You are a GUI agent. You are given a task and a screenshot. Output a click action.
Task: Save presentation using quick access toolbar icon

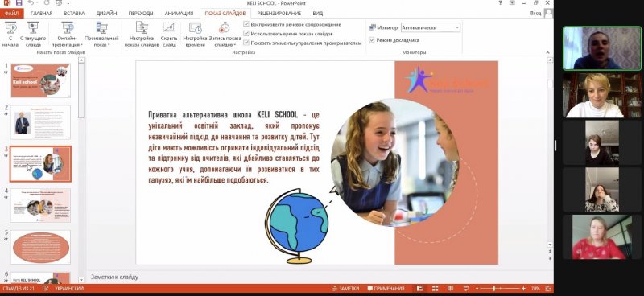point(19,3)
